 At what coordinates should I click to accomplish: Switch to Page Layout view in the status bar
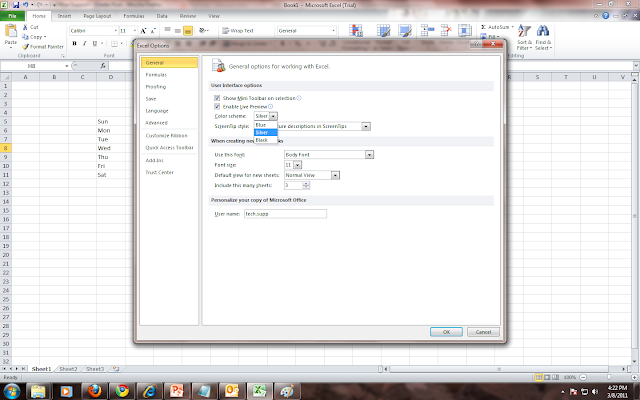(x=547, y=377)
